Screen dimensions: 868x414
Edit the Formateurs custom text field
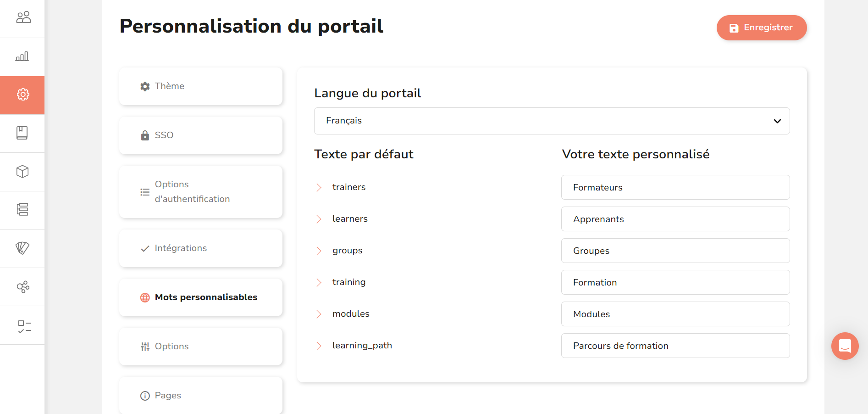675,187
